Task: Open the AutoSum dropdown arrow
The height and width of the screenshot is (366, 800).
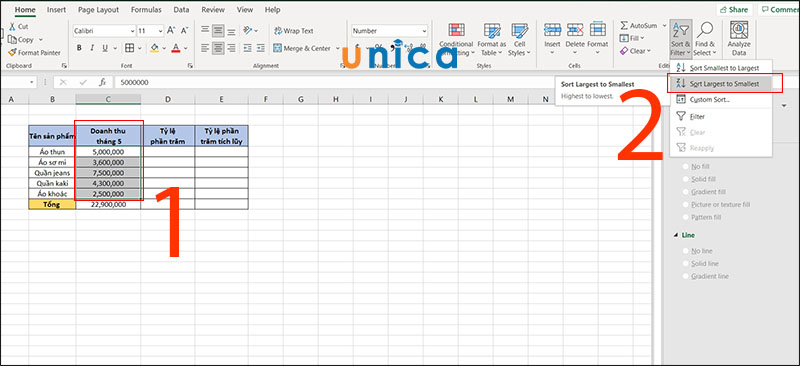Action: [664, 26]
